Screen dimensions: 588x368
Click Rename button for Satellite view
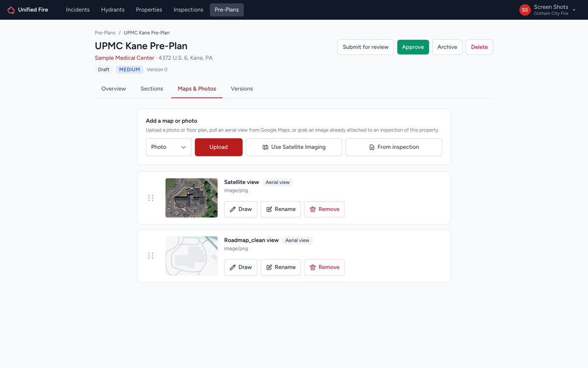click(x=281, y=210)
